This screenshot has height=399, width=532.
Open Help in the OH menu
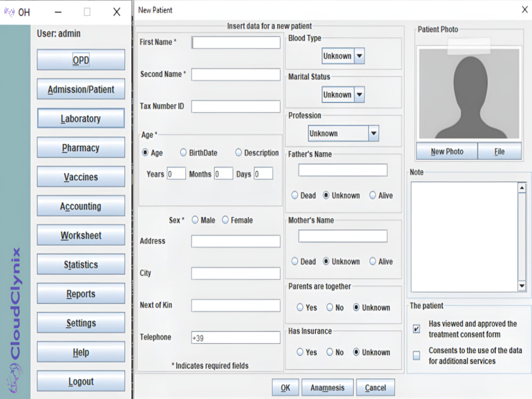pos(81,352)
